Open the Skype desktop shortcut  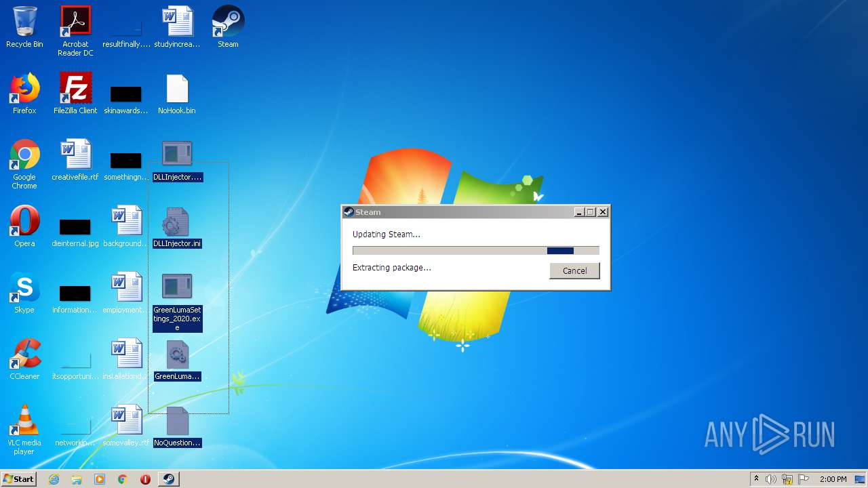(x=24, y=293)
